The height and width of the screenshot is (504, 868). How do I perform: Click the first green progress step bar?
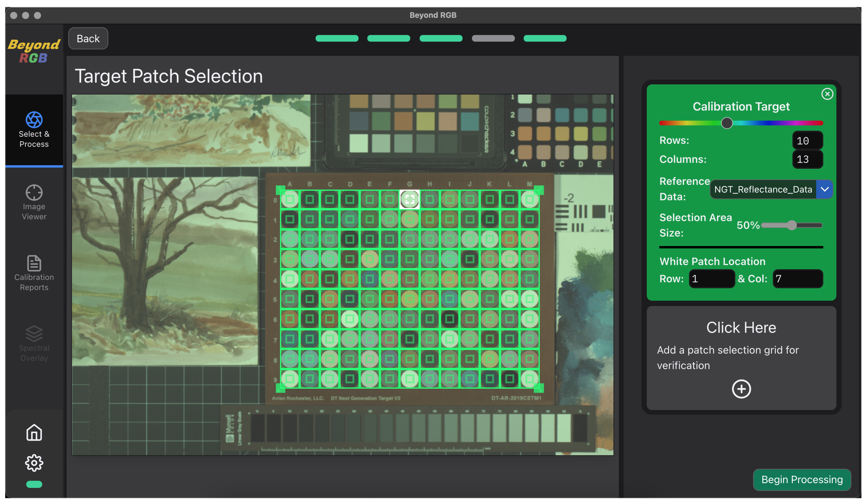click(337, 39)
